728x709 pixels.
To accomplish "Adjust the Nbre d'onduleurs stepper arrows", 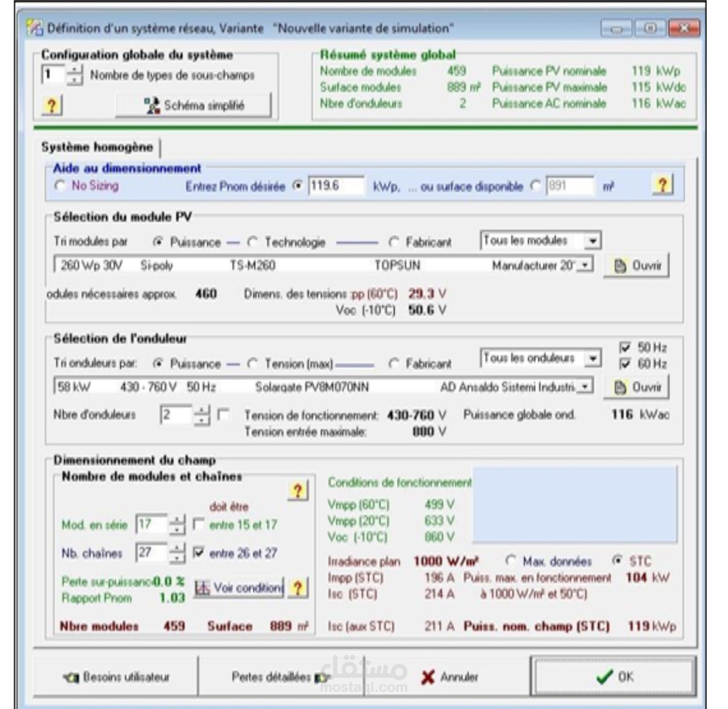I will (201, 414).
